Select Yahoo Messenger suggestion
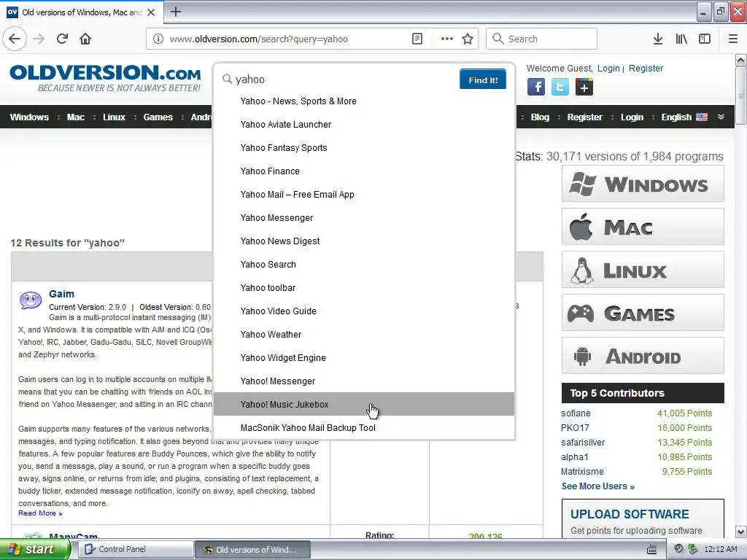The image size is (747, 560). click(364, 217)
